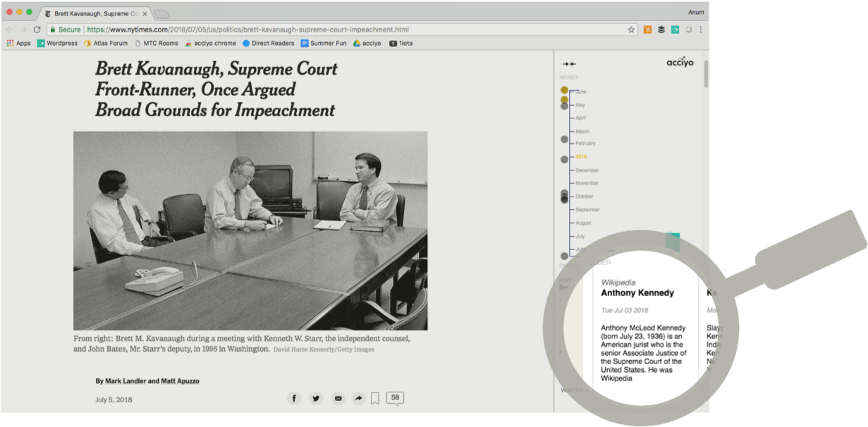The height and width of the screenshot is (427, 868).
Task: Open the Chrome three-dot menu
Action: 701,30
